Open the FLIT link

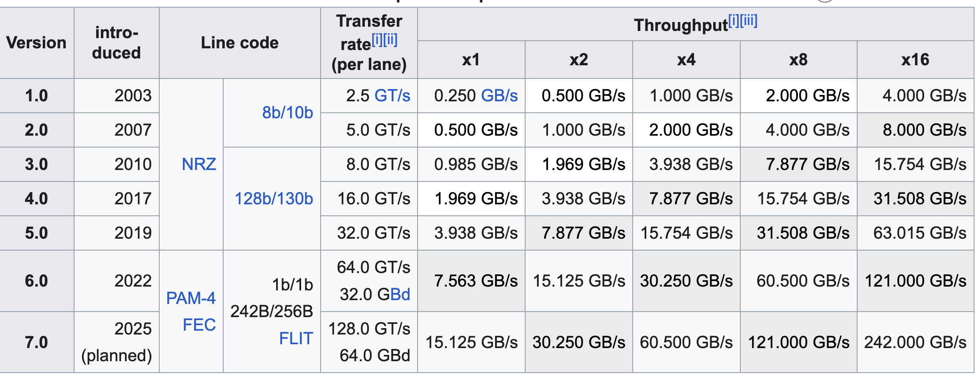coord(296,339)
